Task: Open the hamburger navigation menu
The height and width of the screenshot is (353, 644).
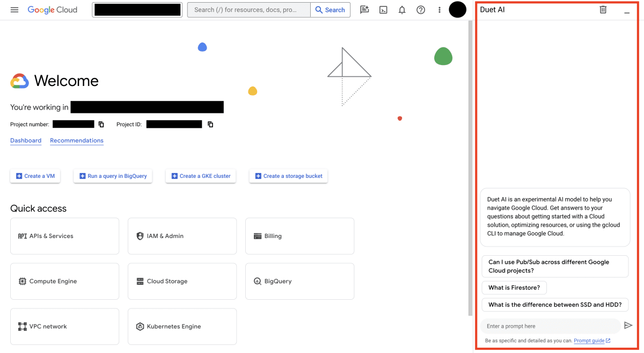Action: click(x=14, y=10)
